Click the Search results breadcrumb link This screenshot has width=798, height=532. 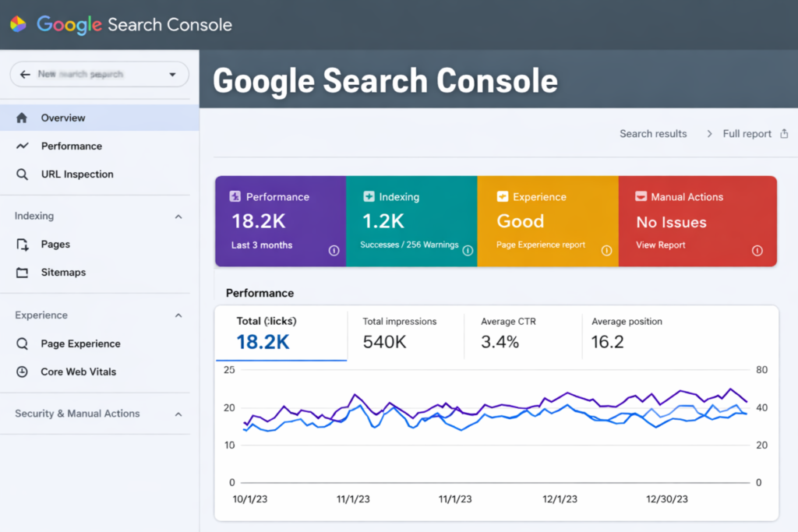tap(653, 134)
